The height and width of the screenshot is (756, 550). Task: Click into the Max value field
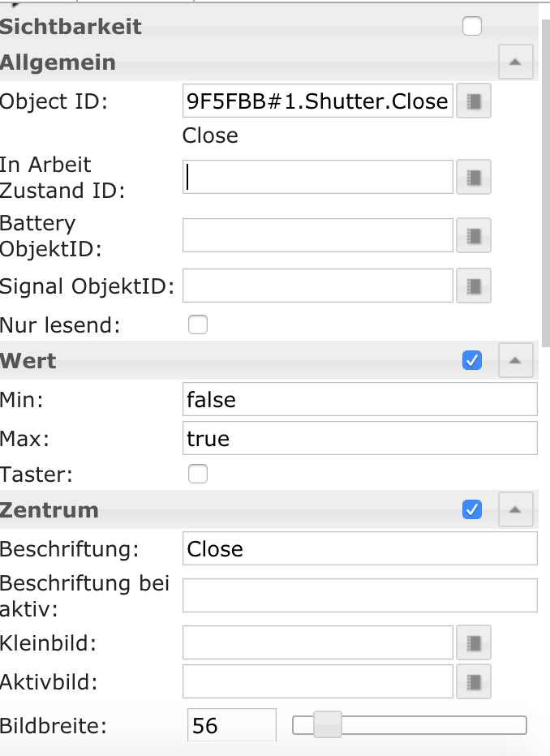(360, 438)
